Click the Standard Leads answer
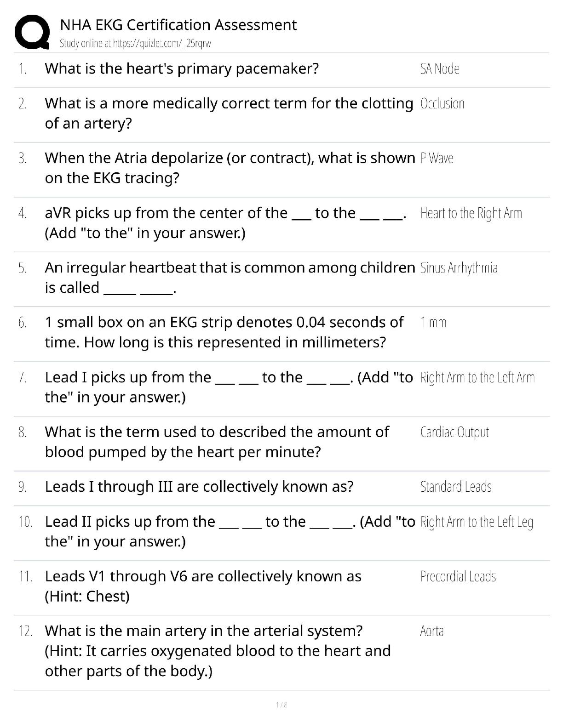 click(x=456, y=487)
